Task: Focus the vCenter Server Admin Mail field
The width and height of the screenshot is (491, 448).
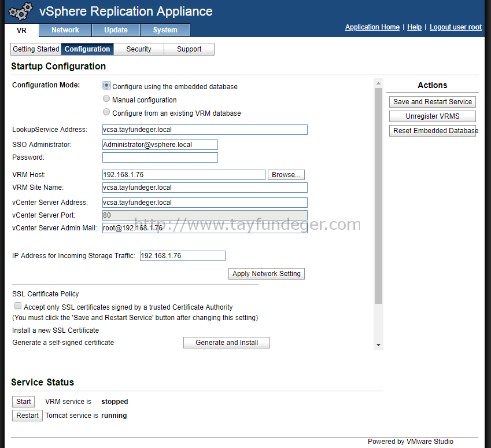Action: (x=205, y=228)
